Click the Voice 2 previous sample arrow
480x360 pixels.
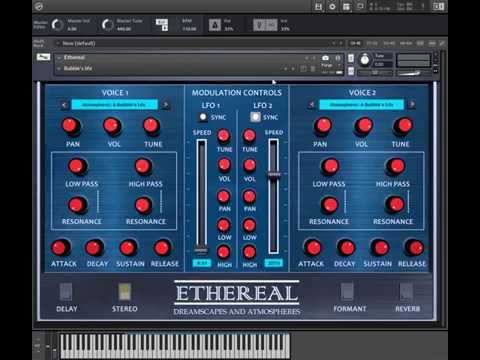click(312, 105)
